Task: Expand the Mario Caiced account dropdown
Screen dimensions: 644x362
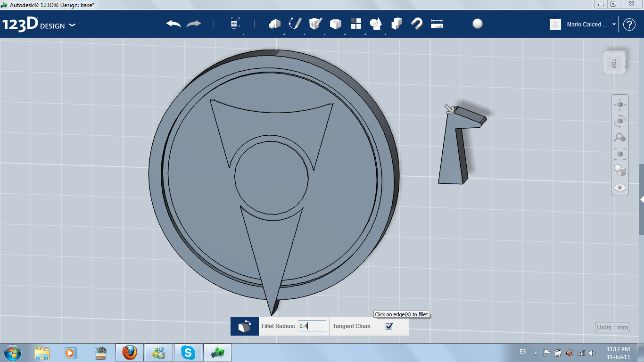Action: tap(614, 25)
